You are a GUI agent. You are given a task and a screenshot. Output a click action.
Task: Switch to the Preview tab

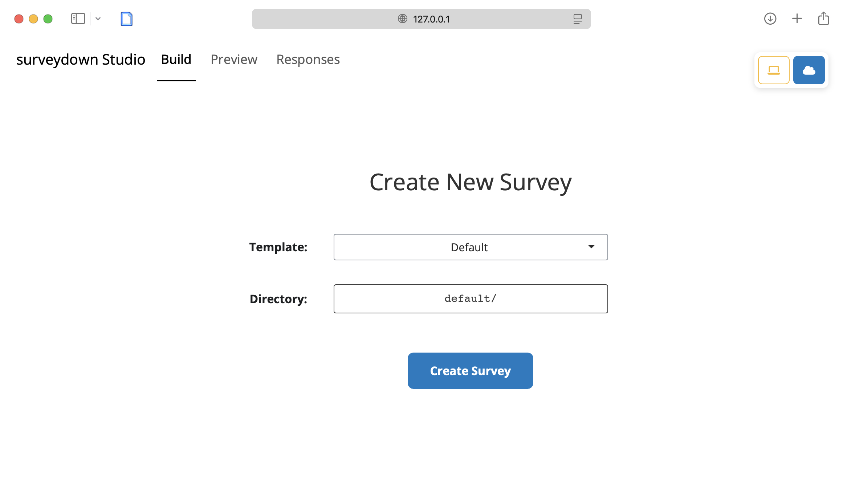click(234, 60)
